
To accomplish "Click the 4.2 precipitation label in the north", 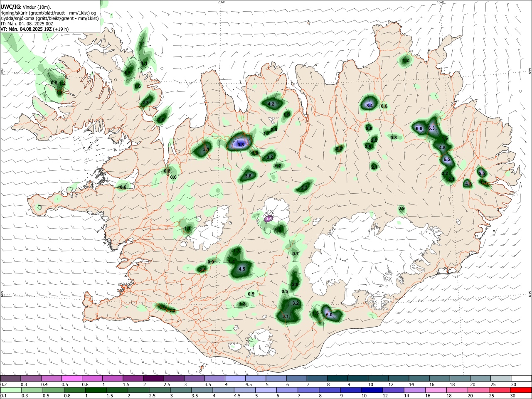I will (271, 104).
